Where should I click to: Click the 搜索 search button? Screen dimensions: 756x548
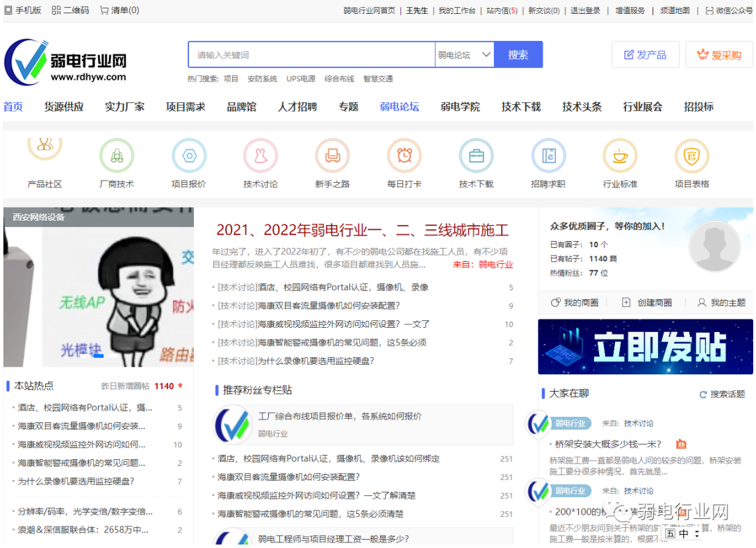518,55
